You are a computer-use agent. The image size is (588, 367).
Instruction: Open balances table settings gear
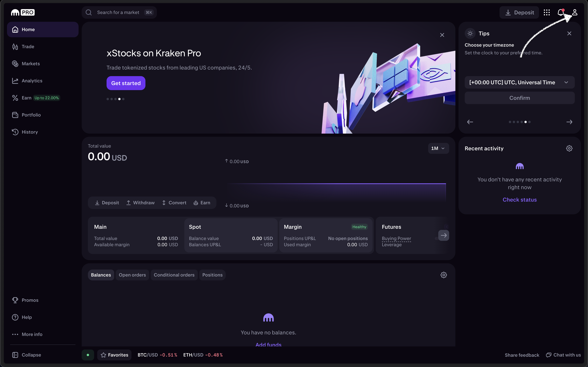pyautogui.click(x=443, y=275)
